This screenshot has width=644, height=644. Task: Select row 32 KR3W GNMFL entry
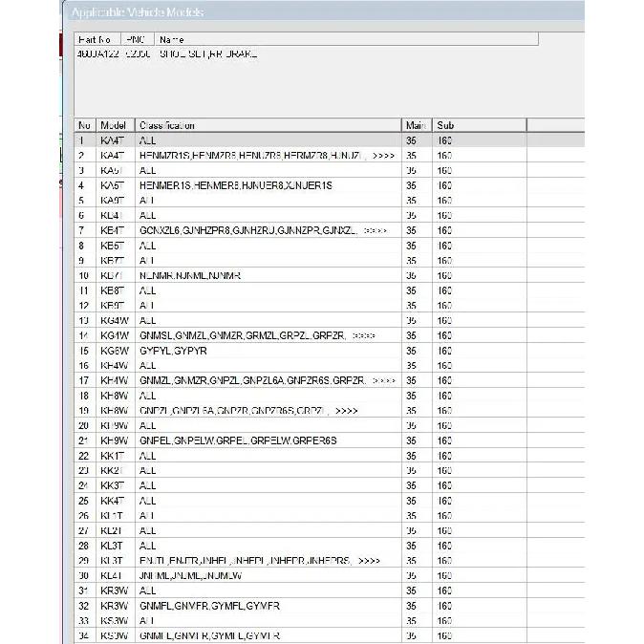point(329,606)
